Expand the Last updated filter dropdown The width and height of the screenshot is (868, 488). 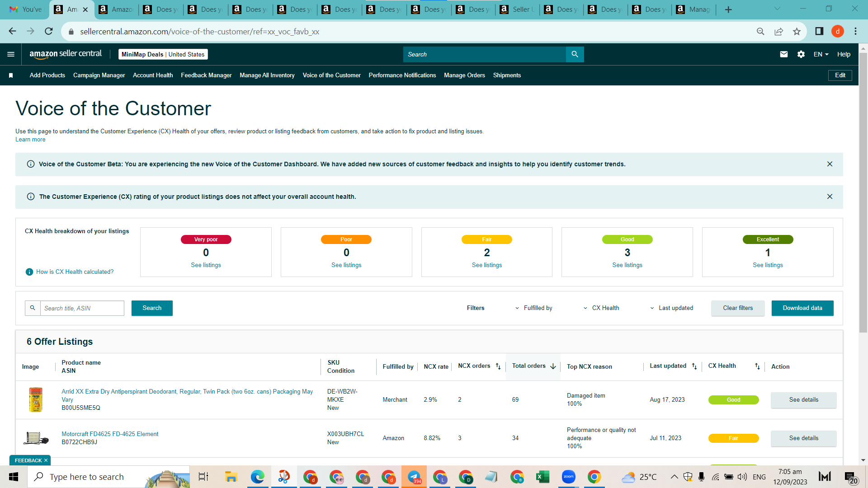point(671,308)
